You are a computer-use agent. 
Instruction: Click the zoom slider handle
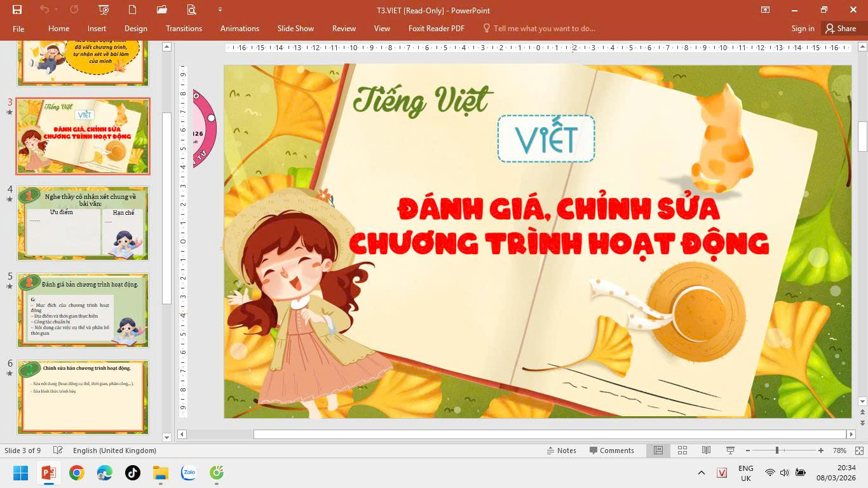click(776, 451)
